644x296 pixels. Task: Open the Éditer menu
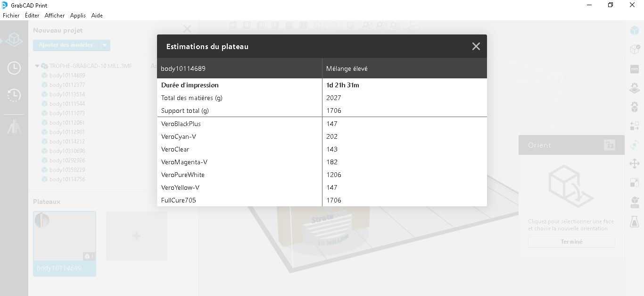pos(32,16)
